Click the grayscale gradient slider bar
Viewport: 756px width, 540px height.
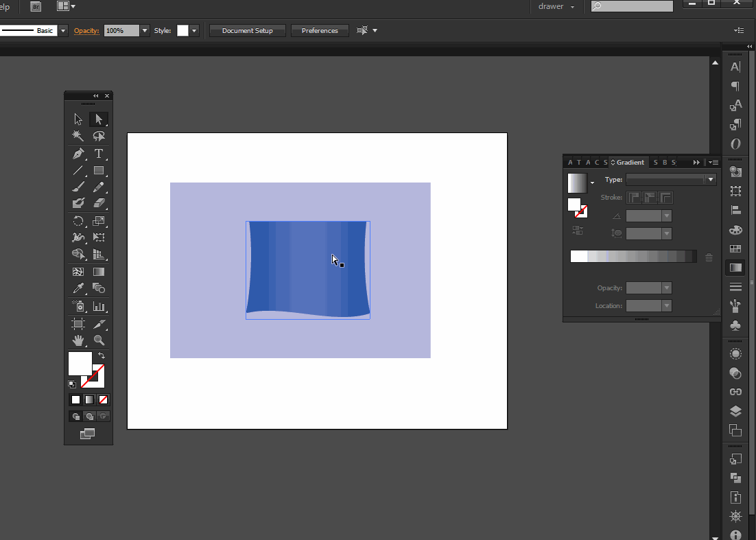[x=633, y=257]
